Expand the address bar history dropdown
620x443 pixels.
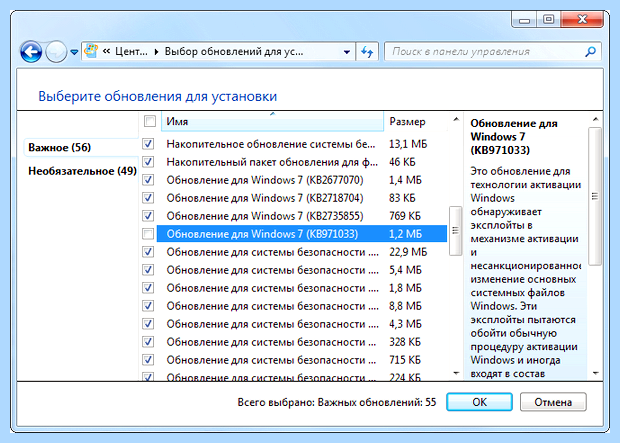pos(347,52)
